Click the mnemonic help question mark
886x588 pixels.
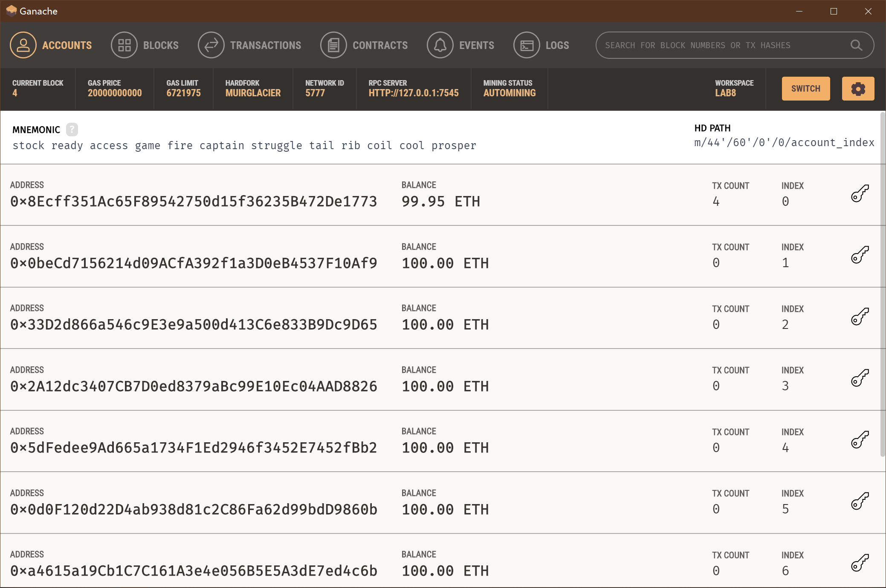pos(72,129)
